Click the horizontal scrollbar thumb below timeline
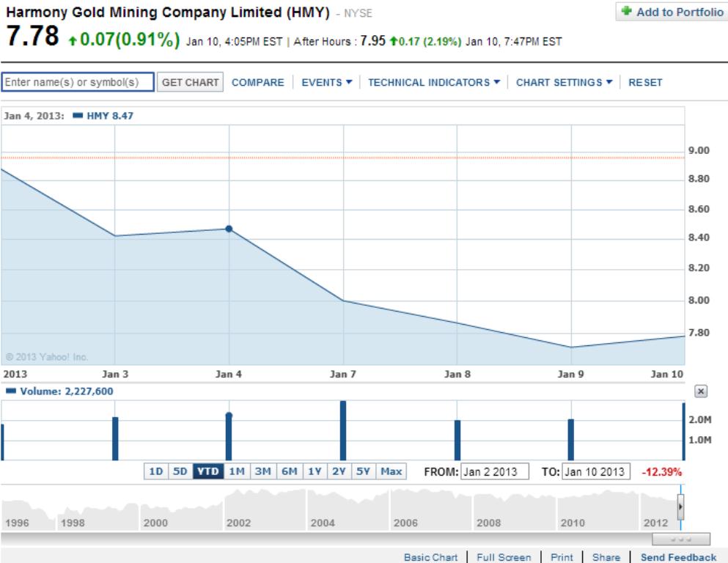The width and height of the screenshot is (728, 563). pos(681,540)
